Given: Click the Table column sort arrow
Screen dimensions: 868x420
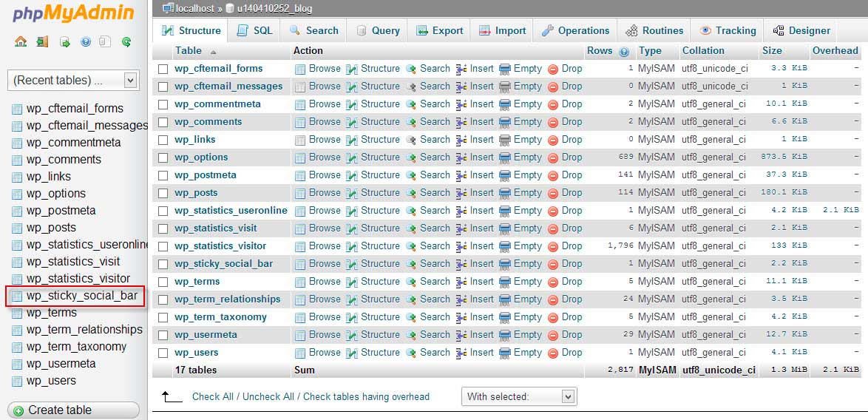Looking at the screenshot, I should click(x=213, y=52).
